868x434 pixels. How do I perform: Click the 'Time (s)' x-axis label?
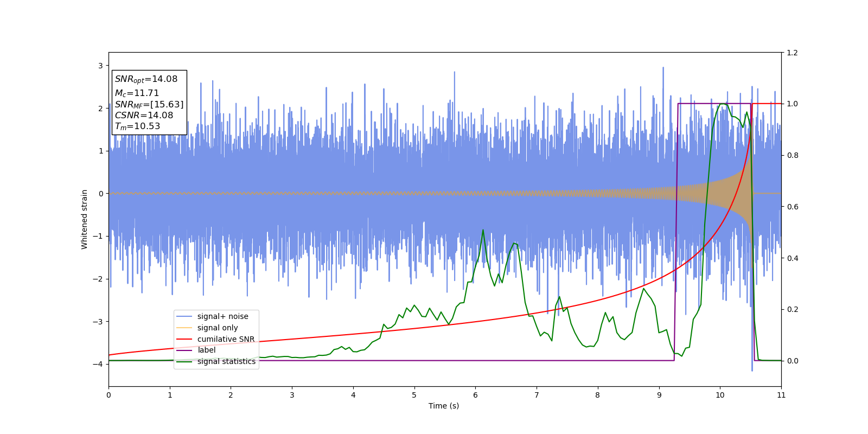tap(444, 406)
